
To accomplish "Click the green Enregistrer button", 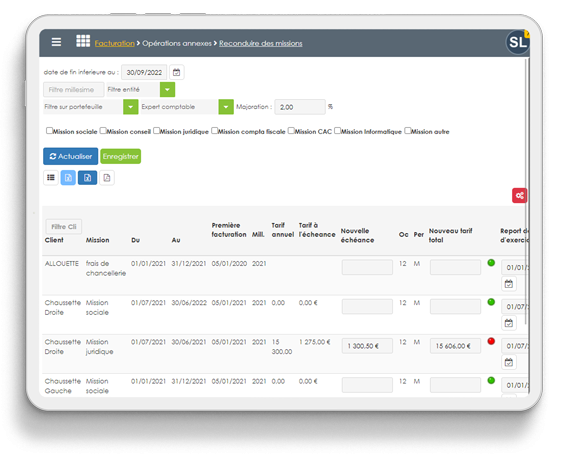I will pyautogui.click(x=121, y=156).
